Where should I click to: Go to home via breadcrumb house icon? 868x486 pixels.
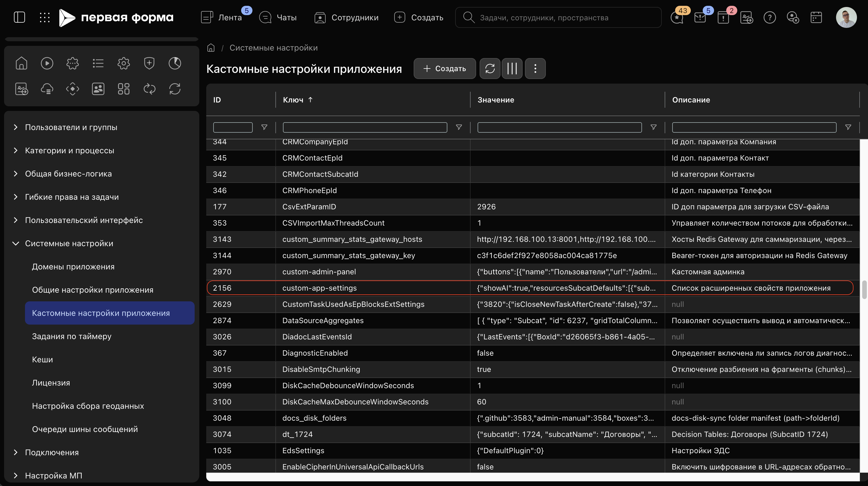[211, 48]
